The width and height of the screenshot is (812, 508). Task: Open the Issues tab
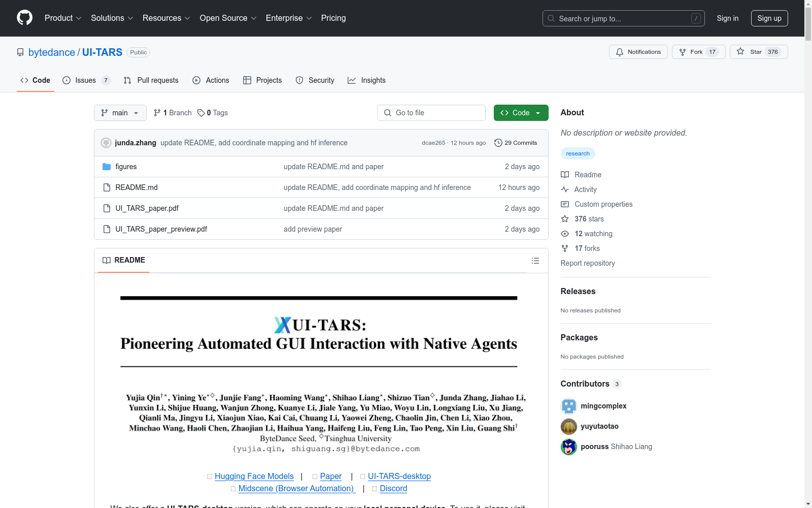86,80
